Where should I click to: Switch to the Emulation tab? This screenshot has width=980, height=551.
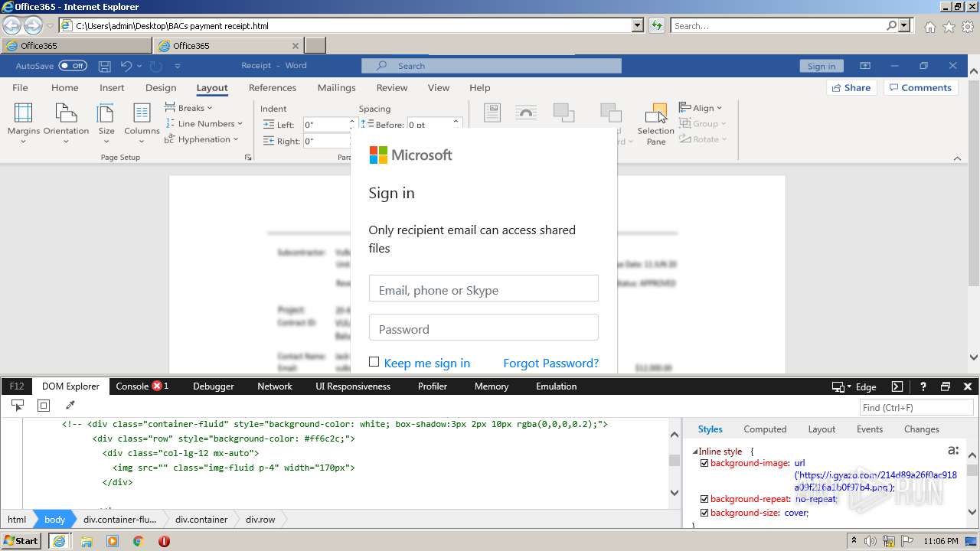tap(557, 386)
